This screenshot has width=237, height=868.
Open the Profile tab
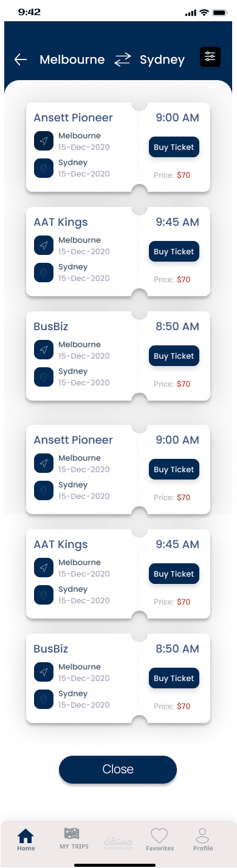pyautogui.click(x=203, y=839)
